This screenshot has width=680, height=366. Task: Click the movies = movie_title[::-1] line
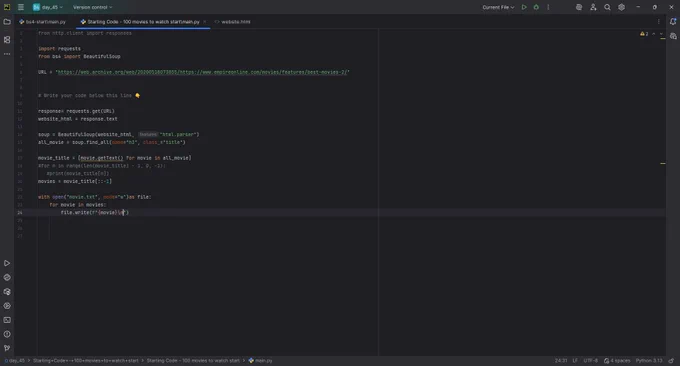coord(75,181)
